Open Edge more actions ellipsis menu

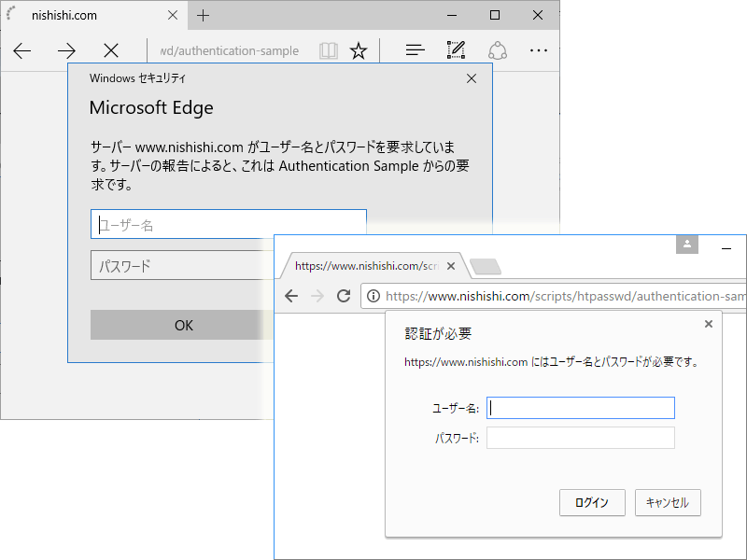click(539, 50)
